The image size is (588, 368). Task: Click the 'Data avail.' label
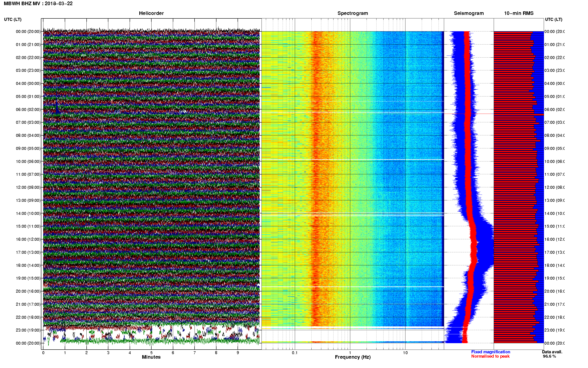click(552, 352)
